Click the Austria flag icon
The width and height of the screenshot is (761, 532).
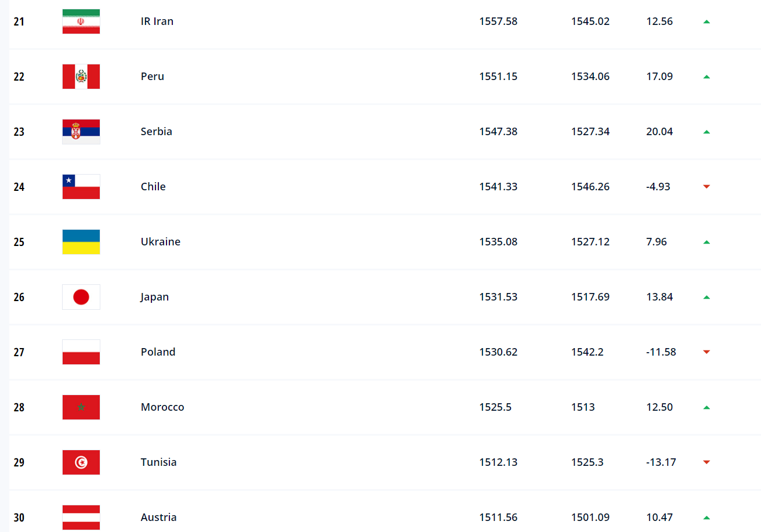pos(81,517)
